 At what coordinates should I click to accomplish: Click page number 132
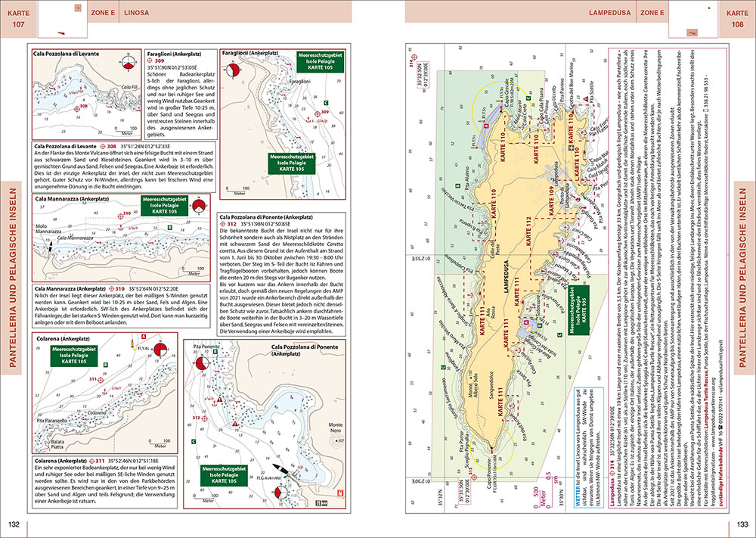click(x=14, y=525)
